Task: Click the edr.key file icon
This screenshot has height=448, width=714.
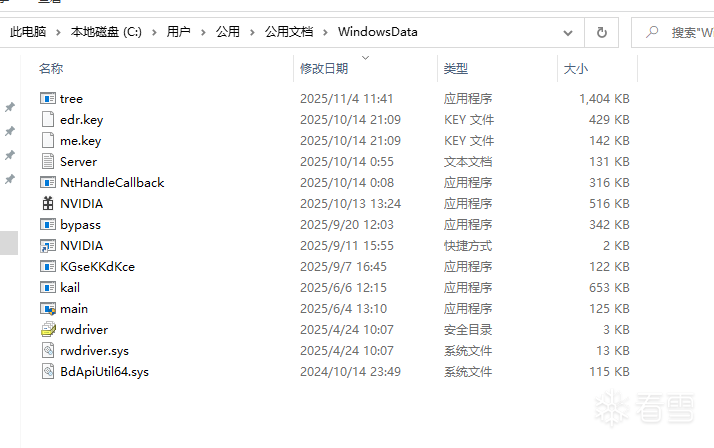Action: tap(48, 119)
